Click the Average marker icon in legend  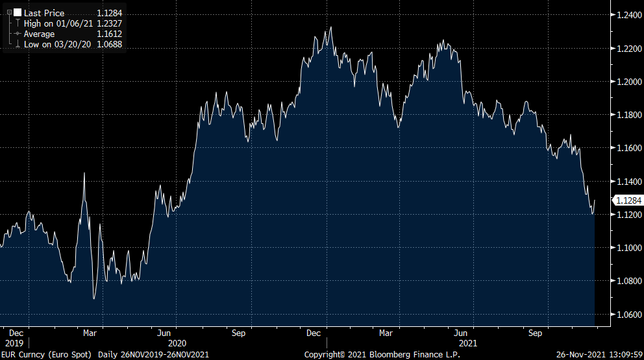point(17,34)
